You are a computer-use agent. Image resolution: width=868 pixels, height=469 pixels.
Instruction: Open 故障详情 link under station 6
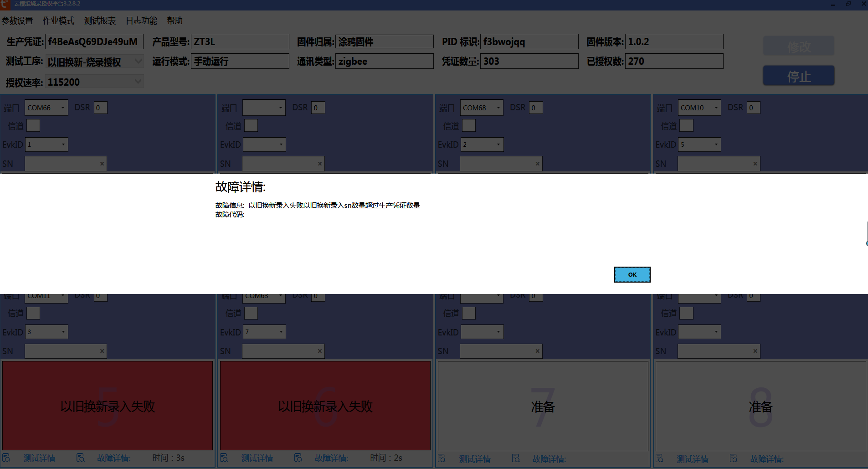coord(331,458)
